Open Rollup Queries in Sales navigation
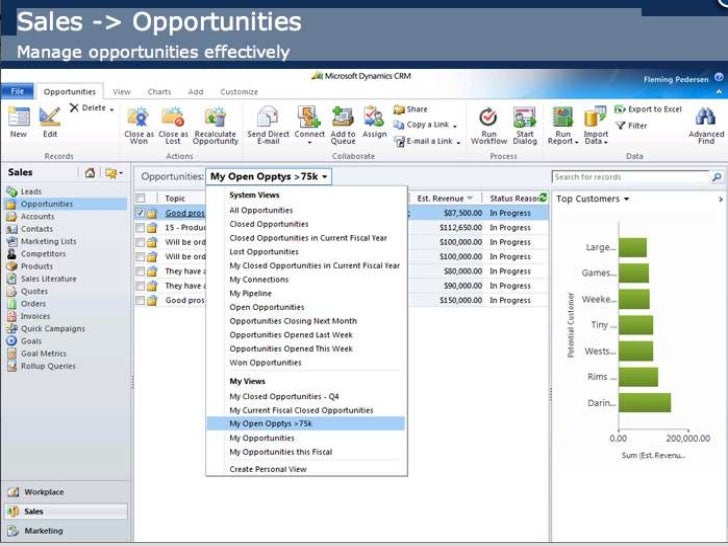Screen dimensions: 728x546 point(48,366)
